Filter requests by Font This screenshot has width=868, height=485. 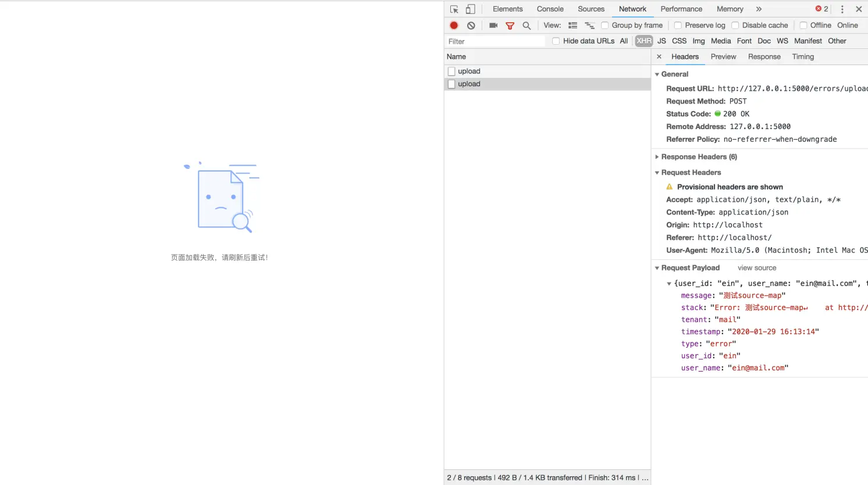[x=744, y=41]
